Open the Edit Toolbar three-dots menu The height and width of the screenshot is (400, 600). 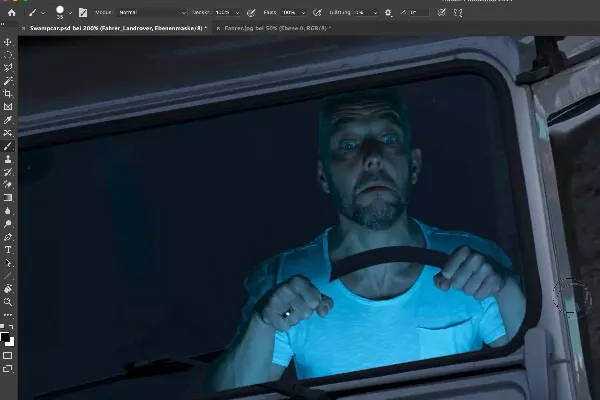[x=8, y=315]
